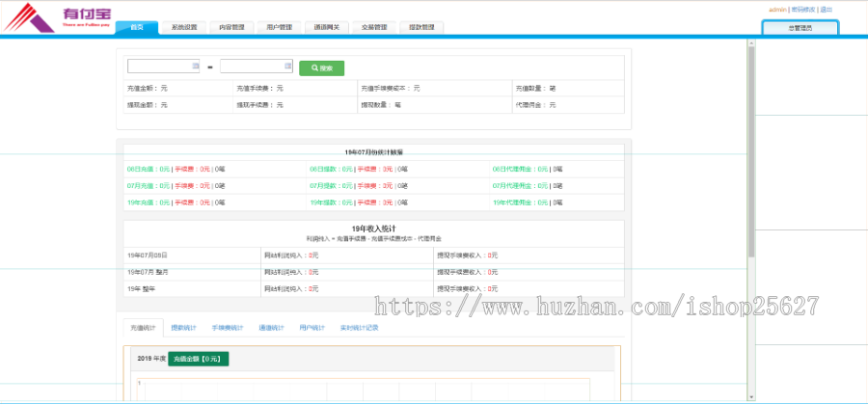This screenshot has height=404, width=868.
Task: Click 充值手续费成本 summary cell
Action: pos(435,88)
